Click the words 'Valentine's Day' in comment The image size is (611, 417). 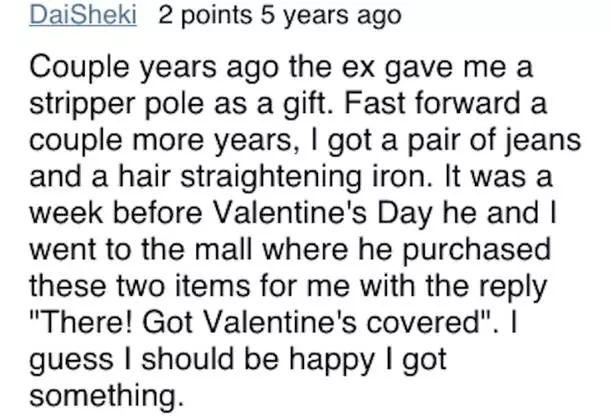tap(323, 214)
